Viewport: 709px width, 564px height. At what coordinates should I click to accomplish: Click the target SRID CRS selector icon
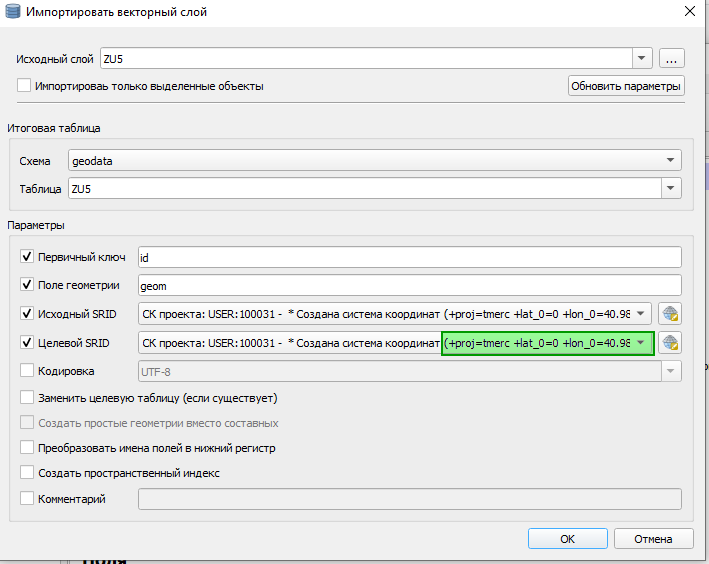670,343
